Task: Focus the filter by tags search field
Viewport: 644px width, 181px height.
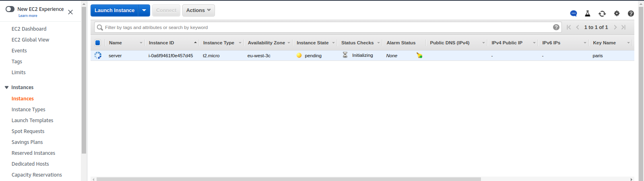Action: pyautogui.click(x=328, y=27)
